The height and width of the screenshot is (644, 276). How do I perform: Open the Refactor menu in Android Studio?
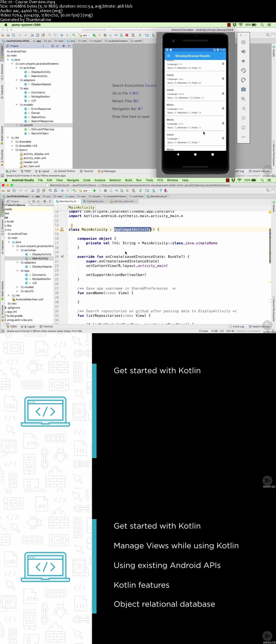pos(115,180)
